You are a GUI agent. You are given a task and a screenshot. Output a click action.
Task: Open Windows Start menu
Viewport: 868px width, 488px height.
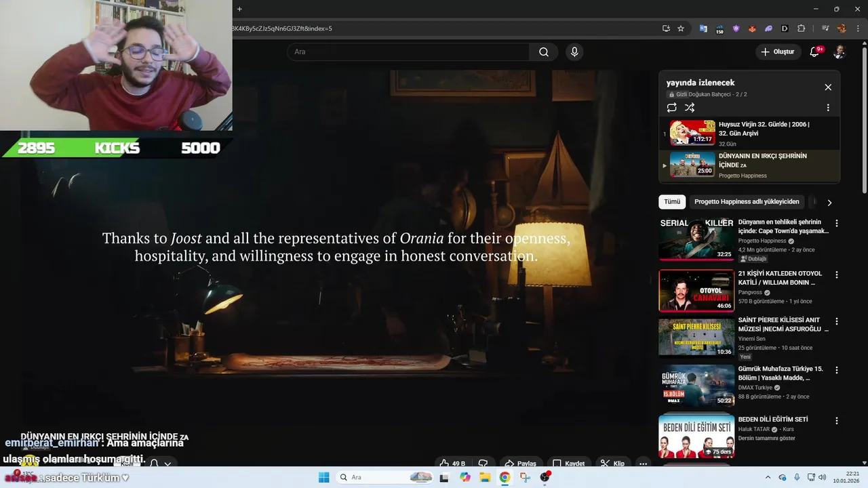[323, 477]
